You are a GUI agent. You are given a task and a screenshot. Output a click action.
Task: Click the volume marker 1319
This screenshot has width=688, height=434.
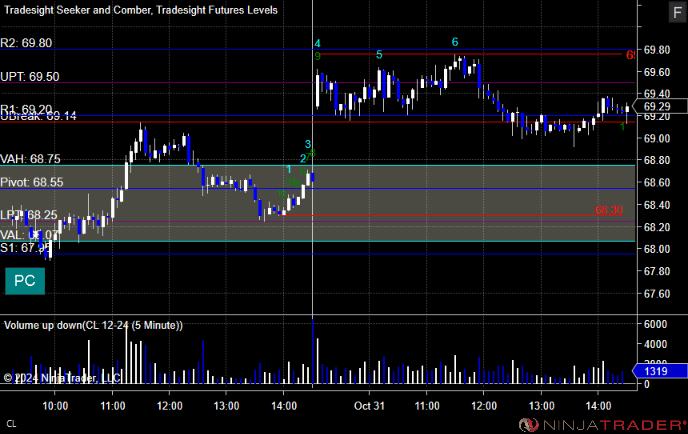tap(660, 371)
